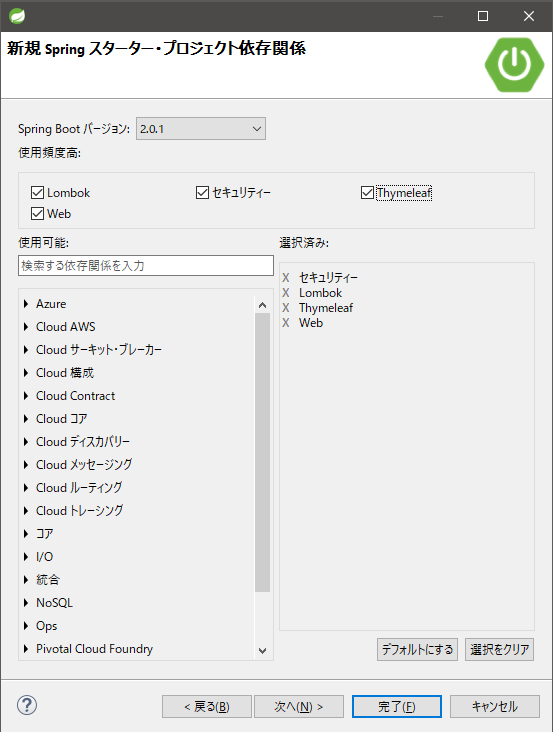553x732 pixels.
Task: Remove Web via its X mark
Action: tap(286, 323)
